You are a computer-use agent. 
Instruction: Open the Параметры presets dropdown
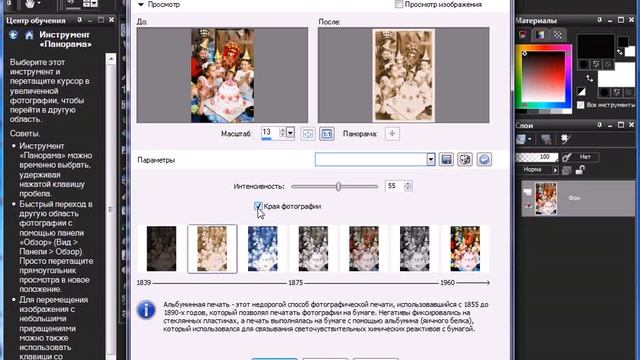tap(431, 160)
